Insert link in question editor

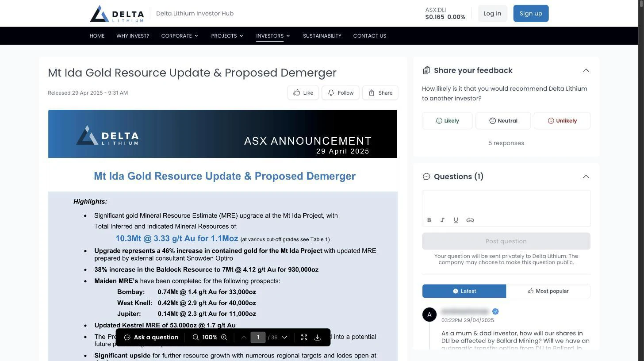(470, 220)
